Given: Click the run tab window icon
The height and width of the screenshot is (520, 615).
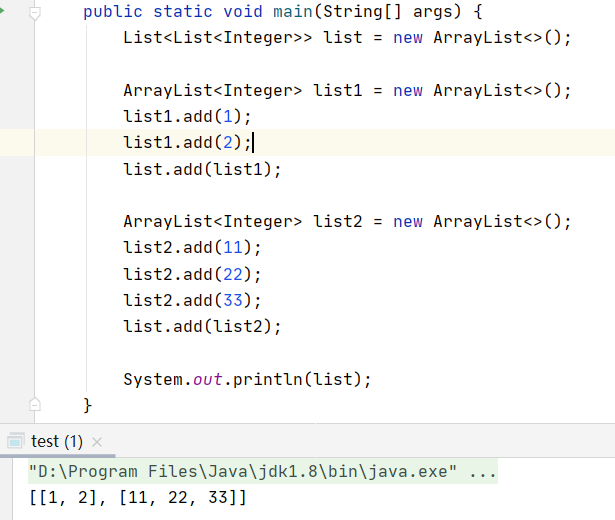Looking at the screenshot, I should pyautogui.click(x=16, y=441).
